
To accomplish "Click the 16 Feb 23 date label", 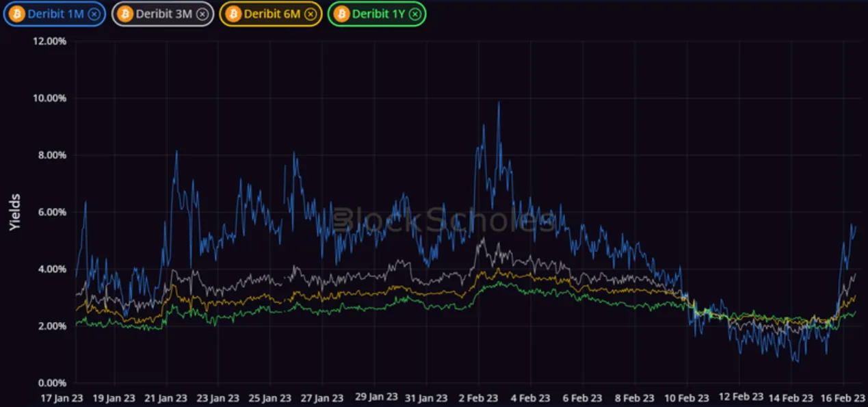I will coord(844,397).
